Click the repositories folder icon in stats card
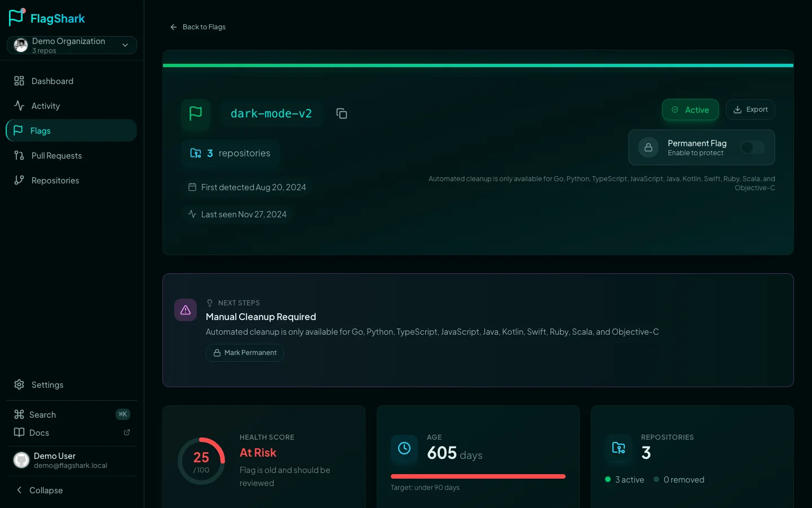 pyautogui.click(x=619, y=448)
